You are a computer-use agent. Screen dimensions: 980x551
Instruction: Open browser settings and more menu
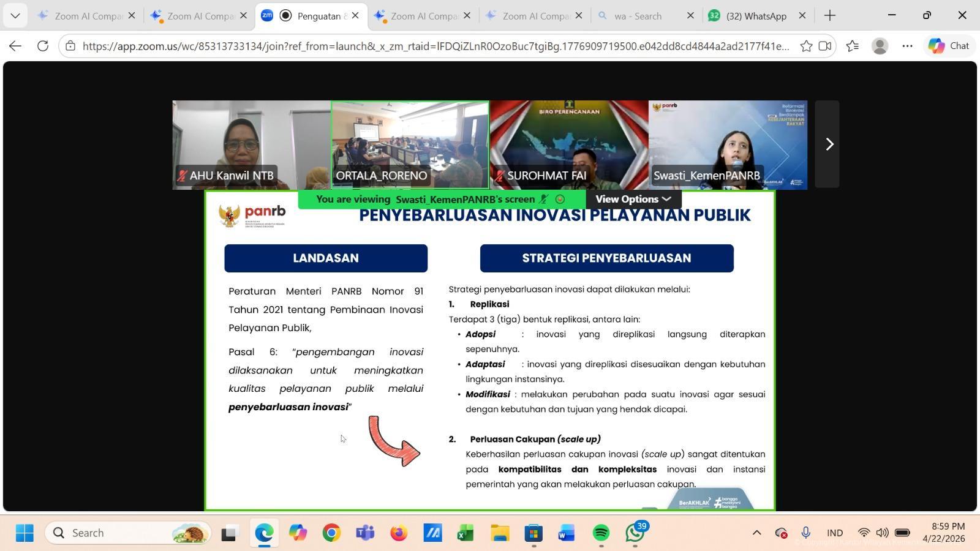[907, 46]
